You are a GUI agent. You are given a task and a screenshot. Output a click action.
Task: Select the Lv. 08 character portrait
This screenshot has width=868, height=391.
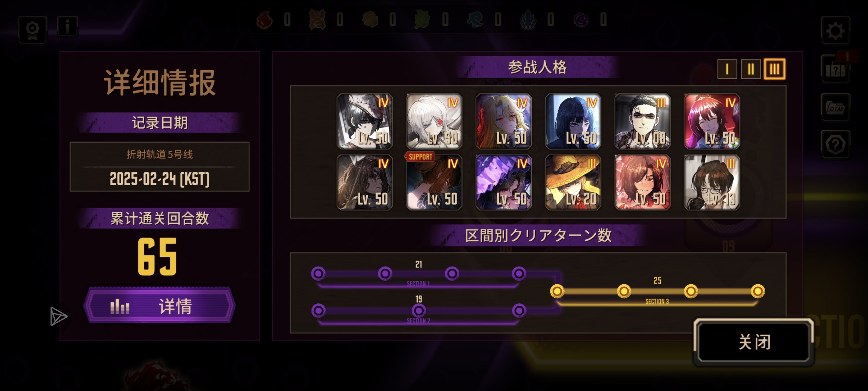(642, 121)
